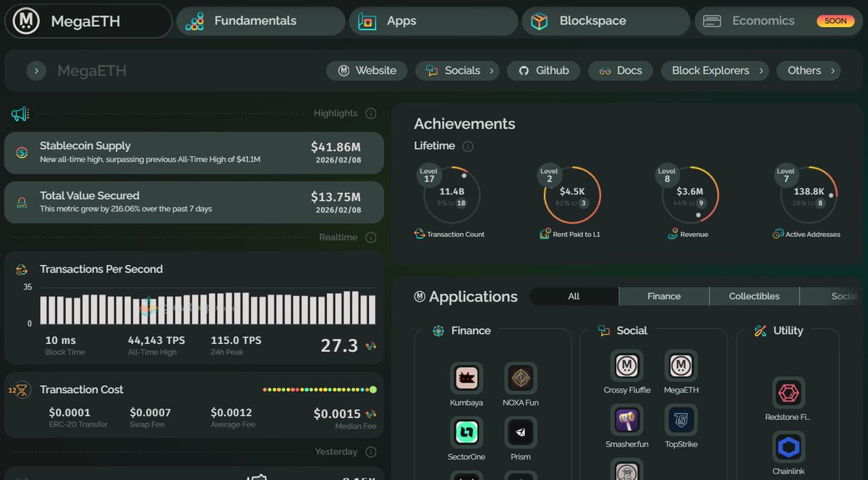
Task: Expand the Others dropdown
Action: (833, 71)
